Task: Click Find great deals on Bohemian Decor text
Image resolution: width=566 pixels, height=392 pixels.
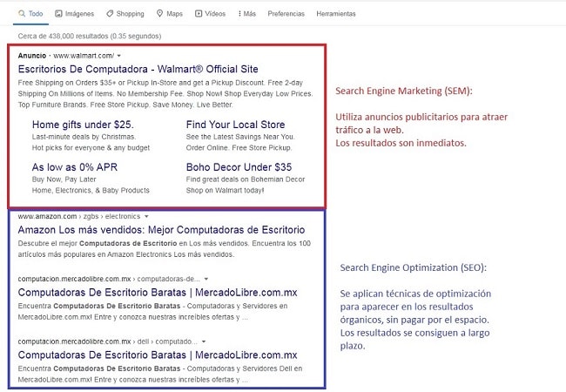Action: pyautogui.click(x=246, y=179)
